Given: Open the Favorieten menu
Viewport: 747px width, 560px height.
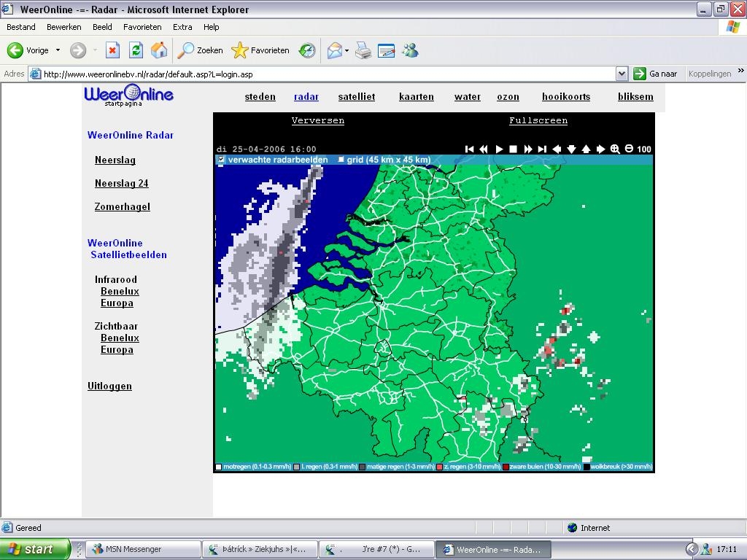Looking at the screenshot, I should point(142,27).
